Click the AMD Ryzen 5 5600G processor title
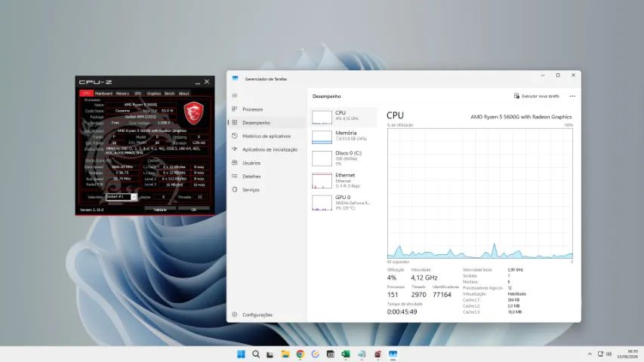This screenshot has width=644, height=362. click(x=521, y=117)
